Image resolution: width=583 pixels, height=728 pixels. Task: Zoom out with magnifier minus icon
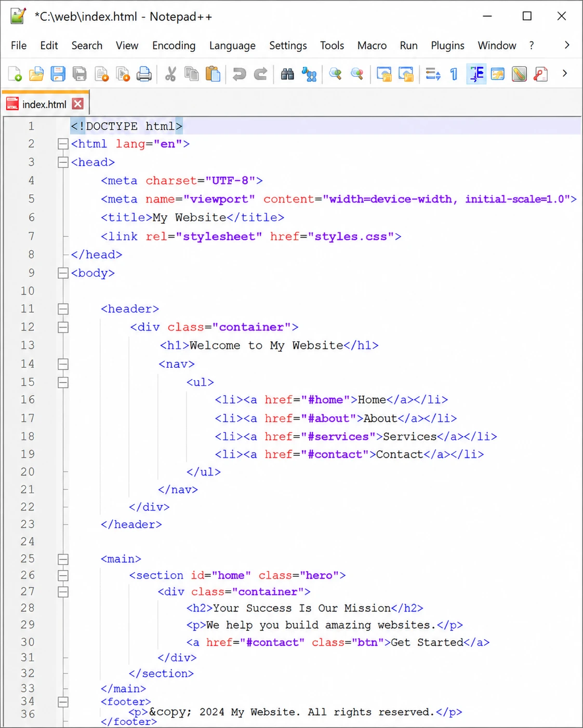click(357, 74)
